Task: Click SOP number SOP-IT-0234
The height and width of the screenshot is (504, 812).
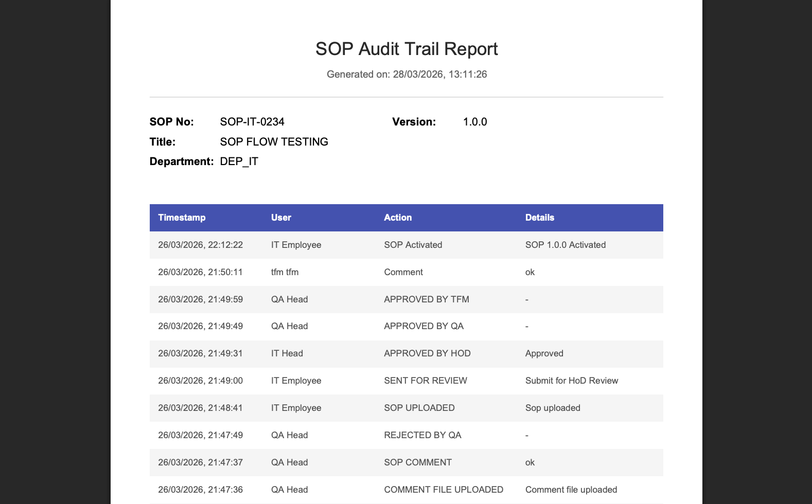Action: coord(252,122)
